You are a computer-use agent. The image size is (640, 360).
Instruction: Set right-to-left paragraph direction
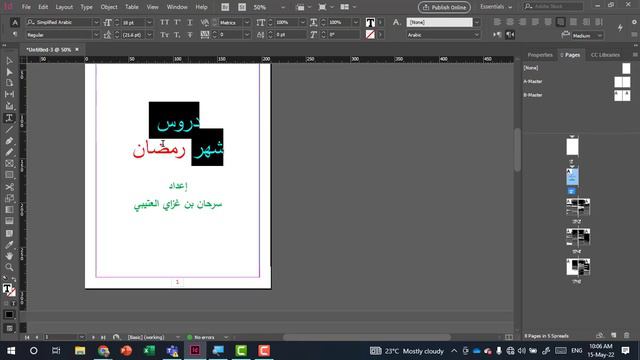tap(510, 35)
